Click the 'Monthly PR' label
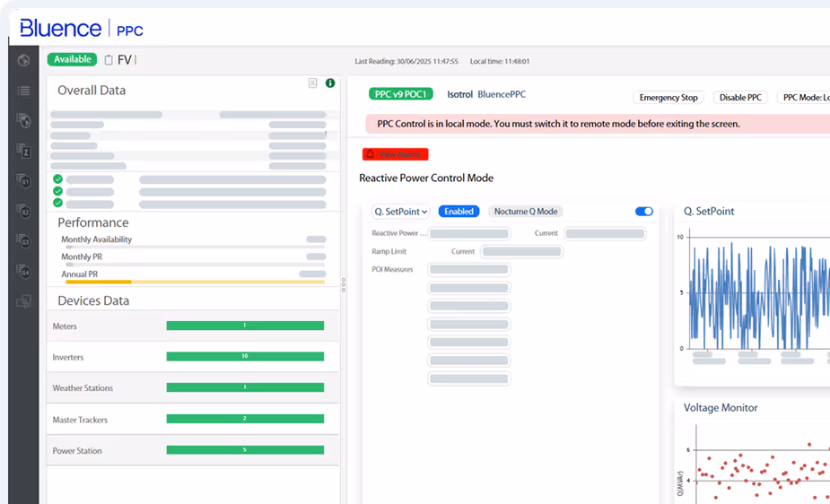This screenshot has width=830, height=504. click(x=82, y=257)
